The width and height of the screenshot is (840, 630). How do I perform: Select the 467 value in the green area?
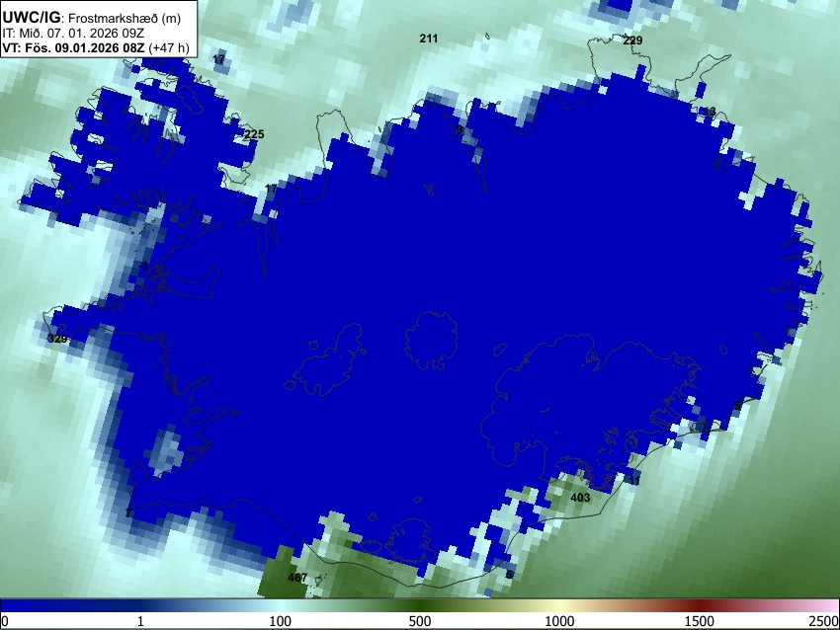(297, 578)
